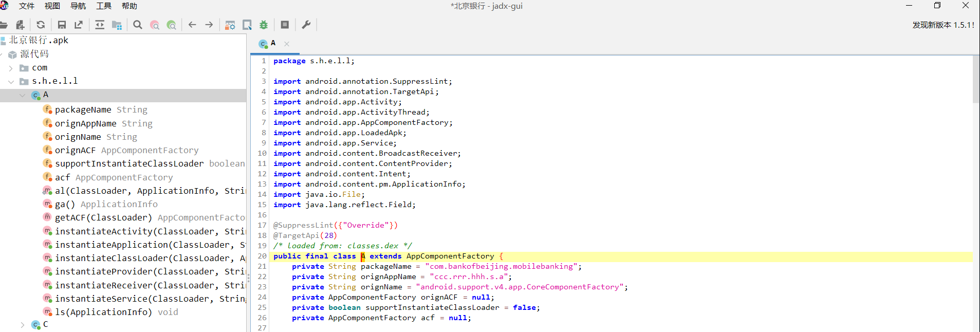Click @TargetApi(28) annotation
Viewport: 980px width, 332px height.
click(305, 236)
